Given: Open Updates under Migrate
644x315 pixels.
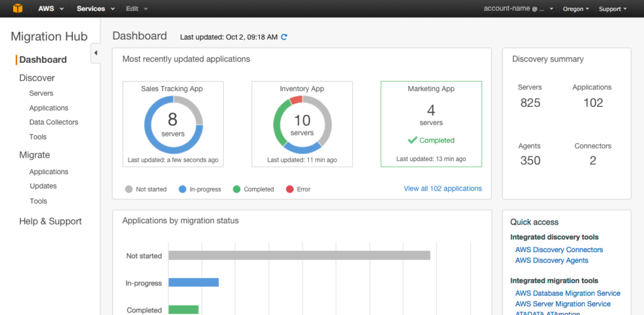Looking at the screenshot, I should (43, 186).
